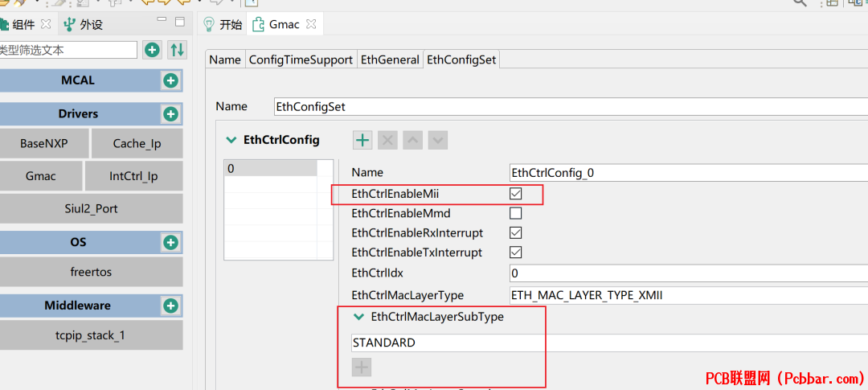Open the BaseNXP driver component
Viewport: 868px width, 390px height.
pyautogui.click(x=43, y=144)
